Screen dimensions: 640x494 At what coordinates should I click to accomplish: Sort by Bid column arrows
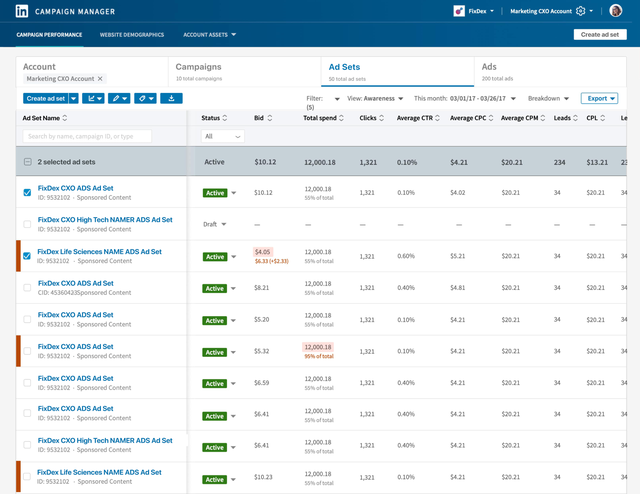[269, 118]
